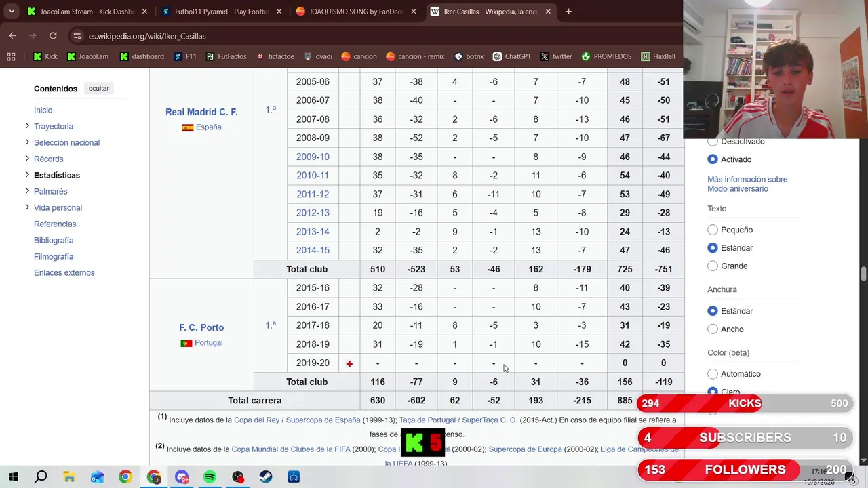
Task: Open Real Madrid C. F. link
Action: tap(201, 112)
